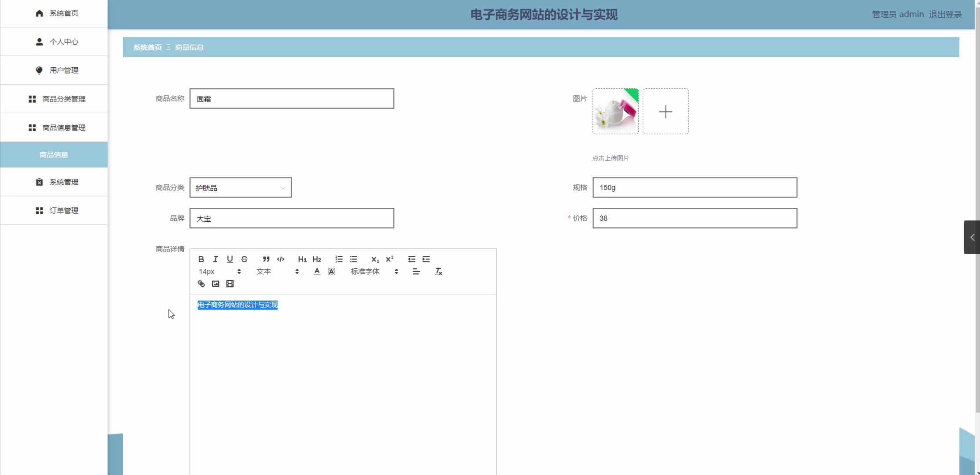Open the 护肤品 category dropdown
Image resolution: width=980 pixels, height=475 pixels.
[240, 188]
